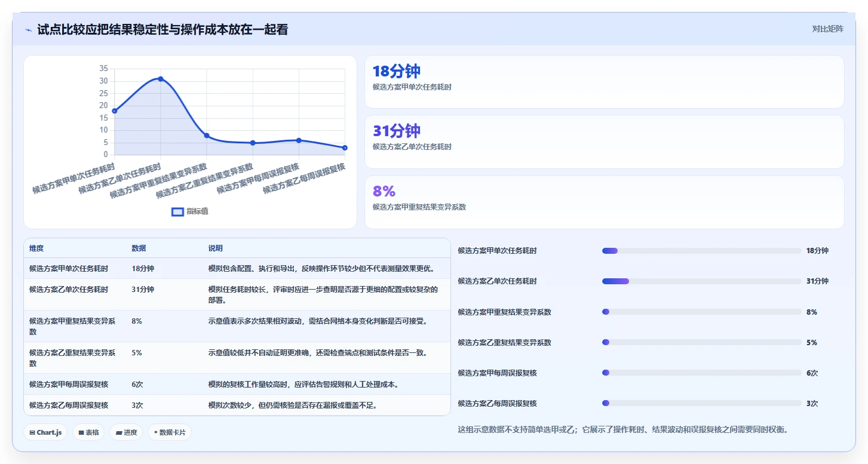Click the 对比矩阵 label in header

[827, 29]
